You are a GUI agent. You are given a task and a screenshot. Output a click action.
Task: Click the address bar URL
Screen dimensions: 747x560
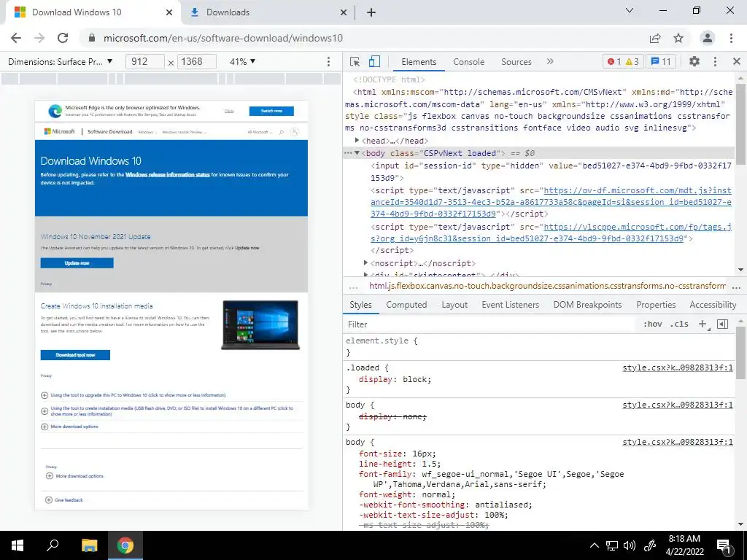223,38
